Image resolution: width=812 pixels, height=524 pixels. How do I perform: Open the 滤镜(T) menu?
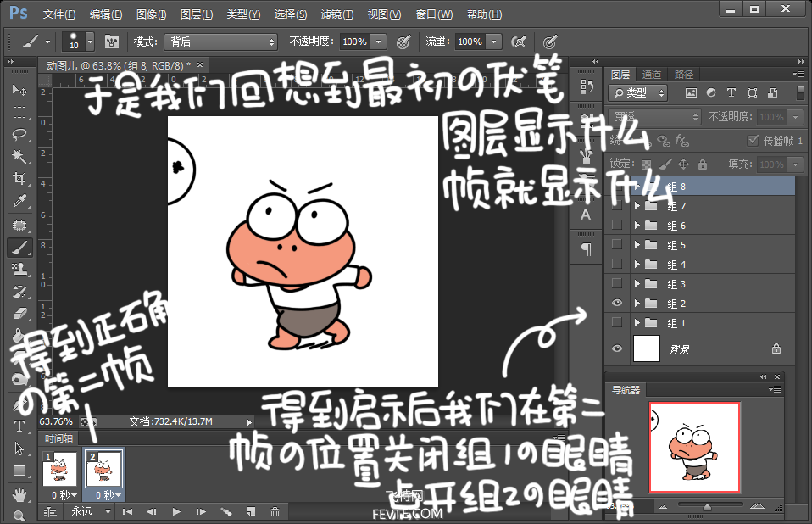coord(337,14)
